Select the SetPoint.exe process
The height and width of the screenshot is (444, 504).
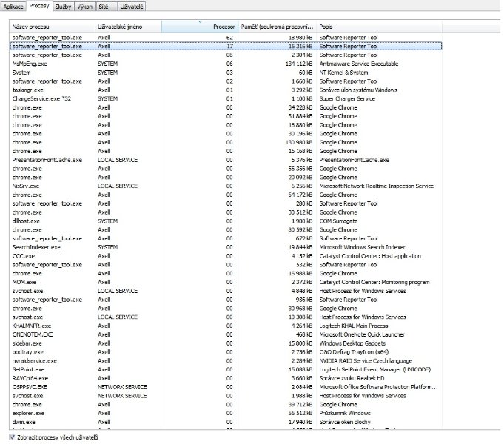coord(226,369)
